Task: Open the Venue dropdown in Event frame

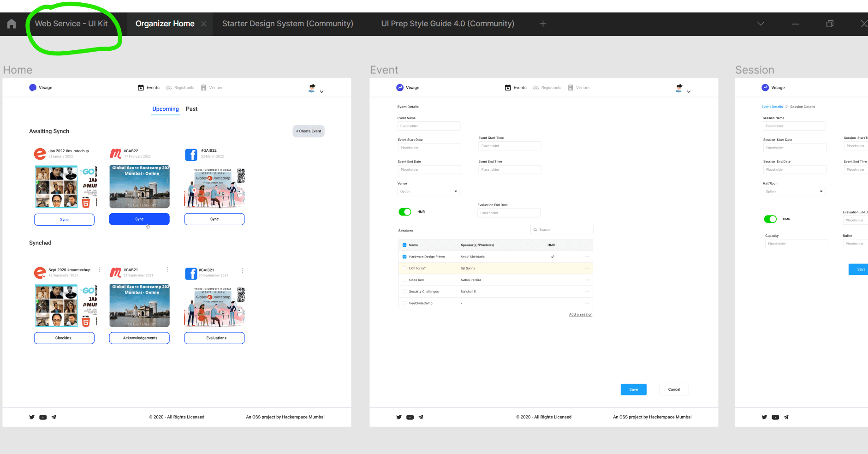Action: (x=429, y=191)
